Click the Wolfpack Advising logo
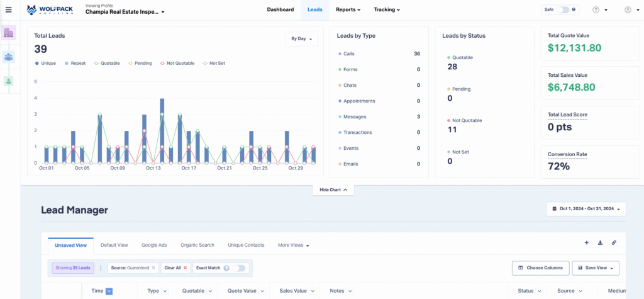Screen dimensions: 644x299 click(x=50, y=10)
